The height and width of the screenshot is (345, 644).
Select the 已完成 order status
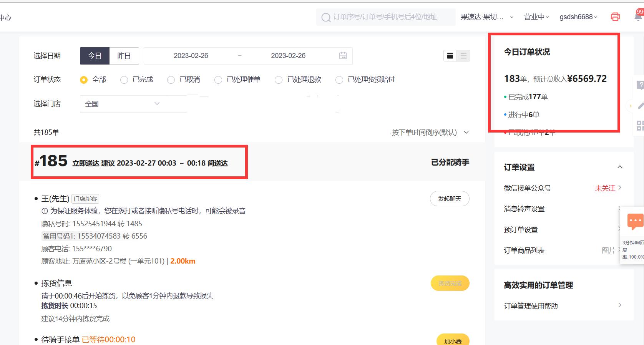click(124, 80)
